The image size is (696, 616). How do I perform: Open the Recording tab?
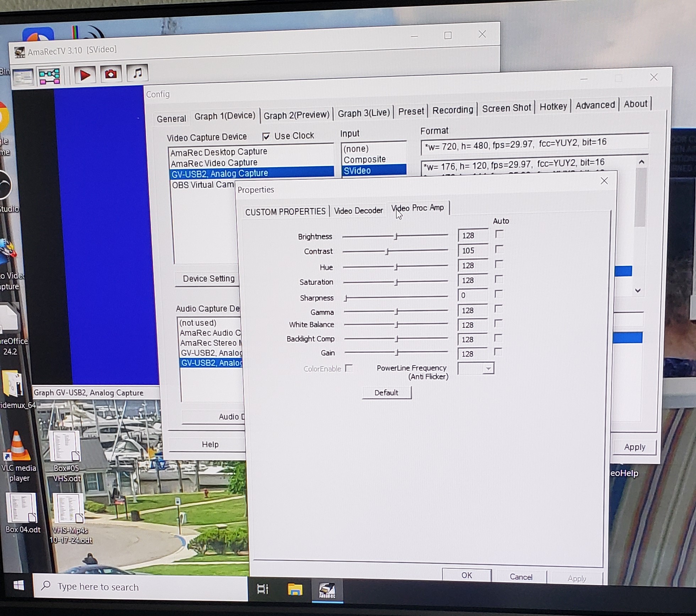coord(453,110)
